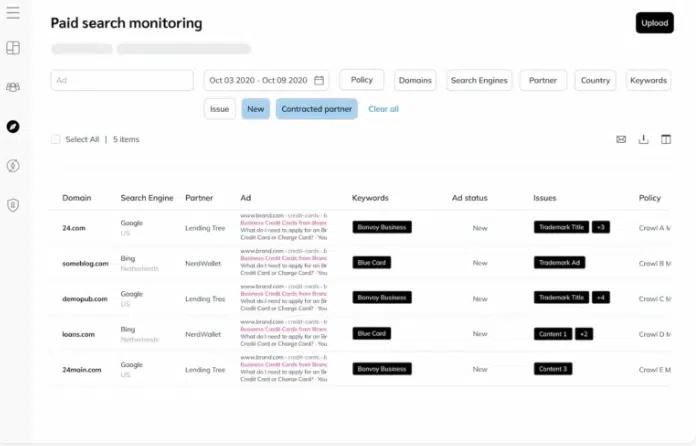Click the Trademark Title issue tag for 24.com

pos(562,227)
